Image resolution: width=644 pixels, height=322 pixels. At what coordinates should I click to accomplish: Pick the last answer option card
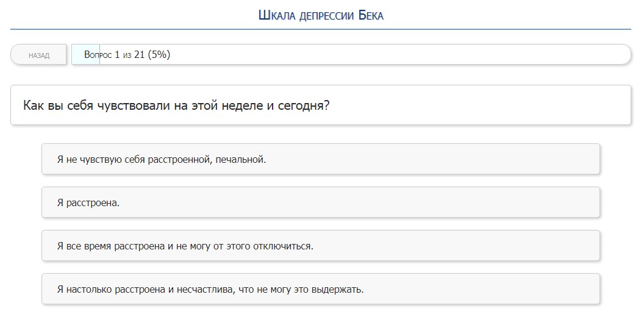click(320, 289)
